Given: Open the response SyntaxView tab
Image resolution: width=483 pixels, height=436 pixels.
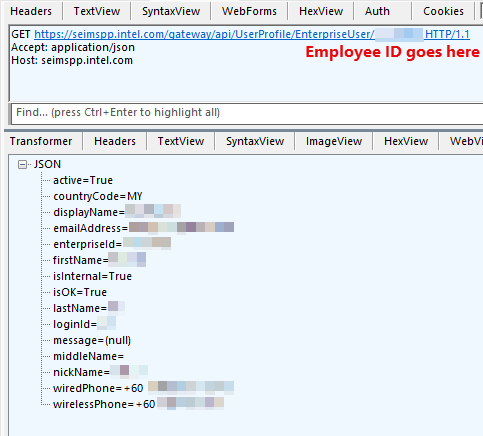Looking at the screenshot, I should [255, 141].
